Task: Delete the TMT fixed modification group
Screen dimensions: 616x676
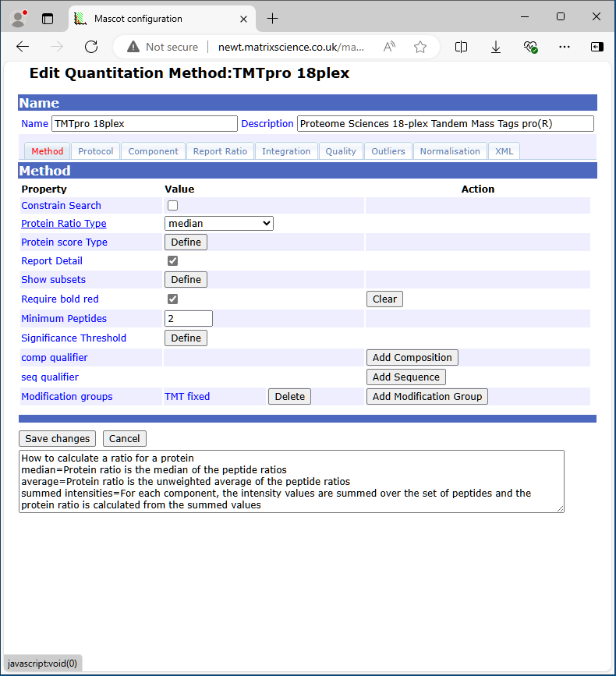Action: [290, 397]
